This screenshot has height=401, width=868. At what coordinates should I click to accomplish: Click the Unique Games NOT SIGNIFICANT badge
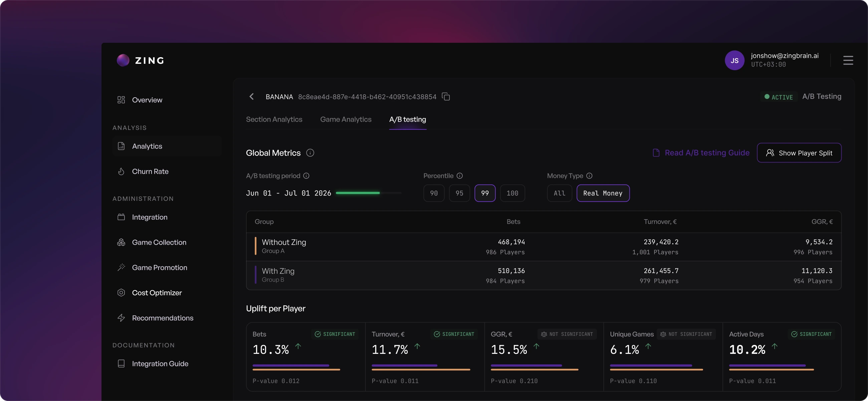pyautogui.click(x=686, y=334)
